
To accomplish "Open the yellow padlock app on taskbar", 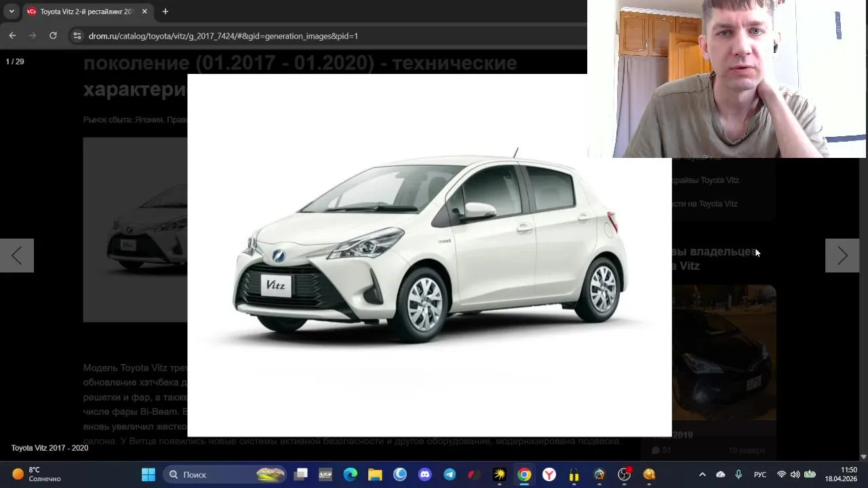I will tap(574, 474).
